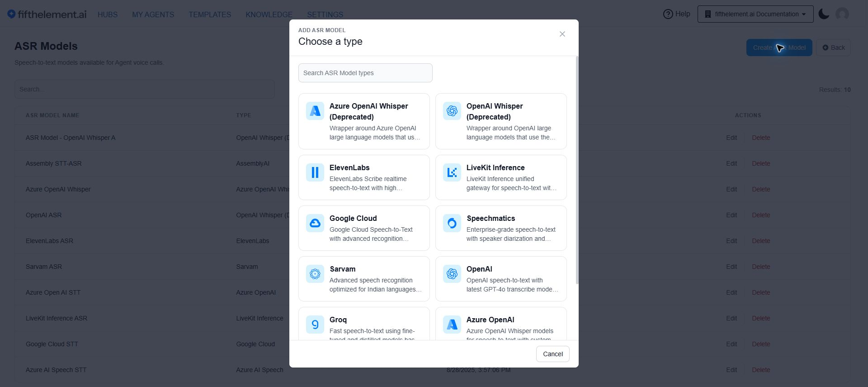Delete the Google Cloud STT row
This screenshot has height=387, width=868.
coord(761,344)
